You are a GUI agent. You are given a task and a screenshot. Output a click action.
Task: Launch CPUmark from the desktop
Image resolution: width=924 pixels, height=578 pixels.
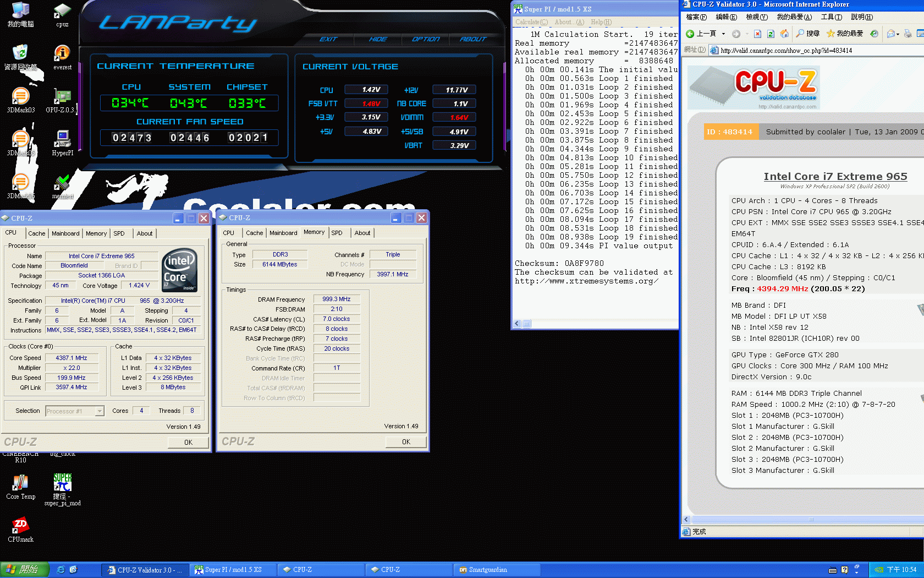(x=20, y=526)
